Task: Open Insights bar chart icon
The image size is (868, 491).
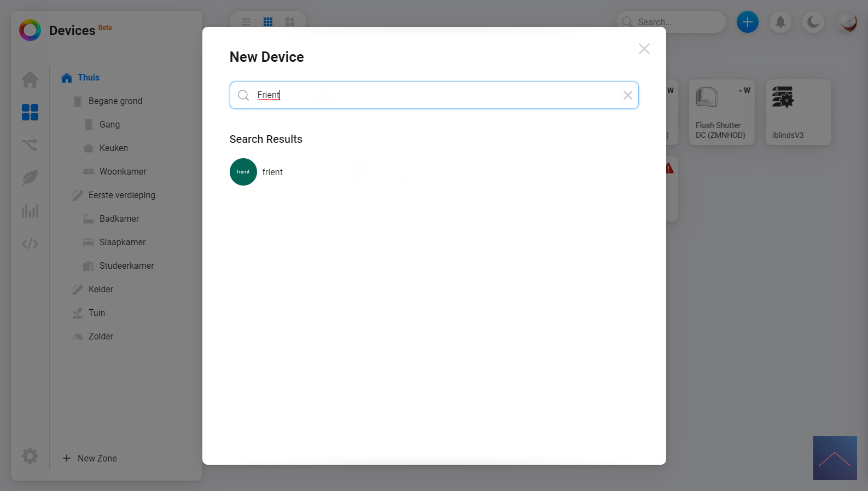Action: point(30,211)
